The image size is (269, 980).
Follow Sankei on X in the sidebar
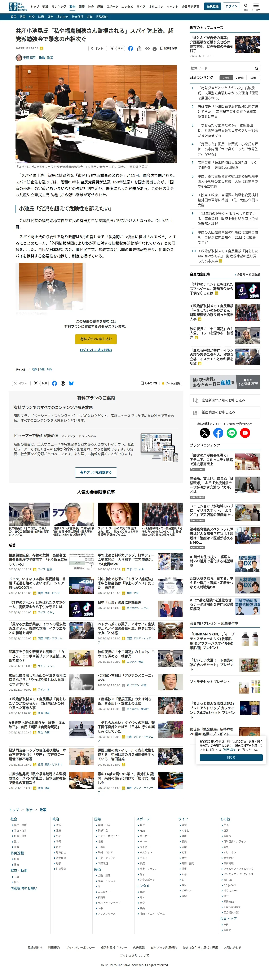point(205,433)
